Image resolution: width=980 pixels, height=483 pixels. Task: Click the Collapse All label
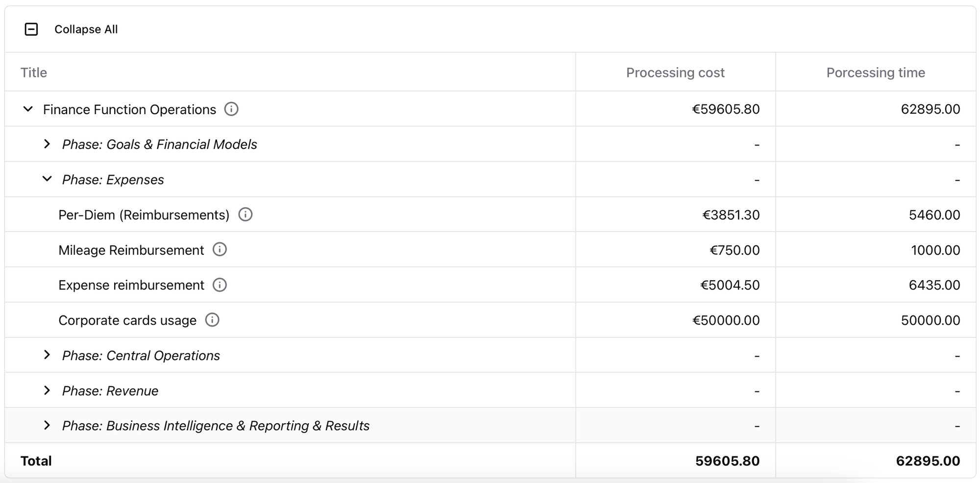point(86,29)
